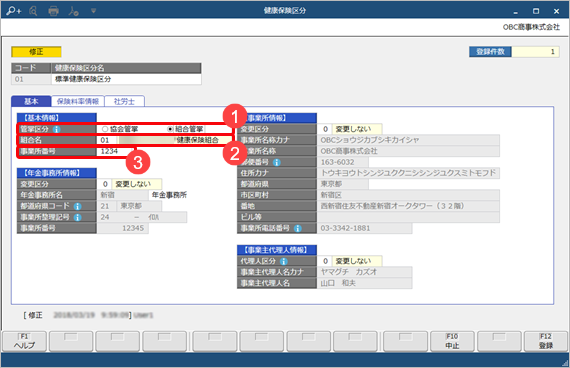Click the F10 中止 button
This screenshot has height=368, width=570.
(452, 341)
